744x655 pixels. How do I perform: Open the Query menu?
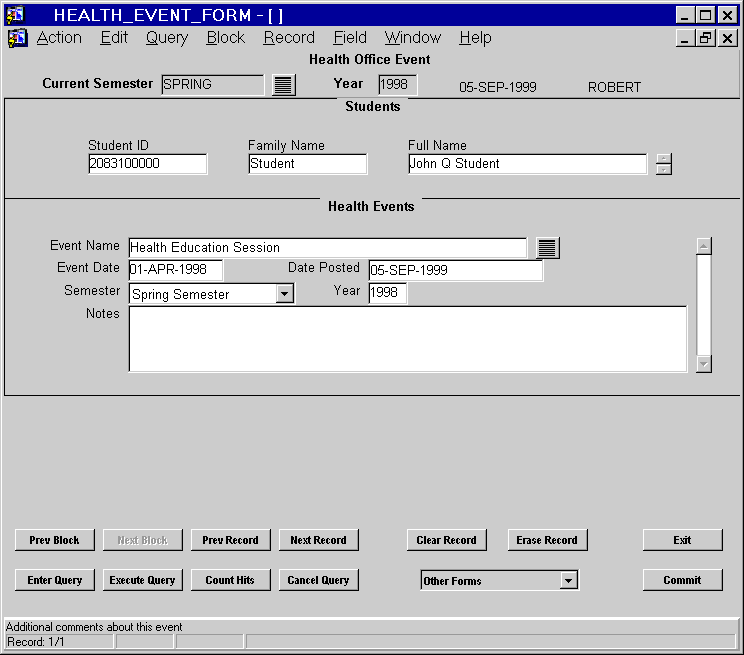tap(167, 37)
